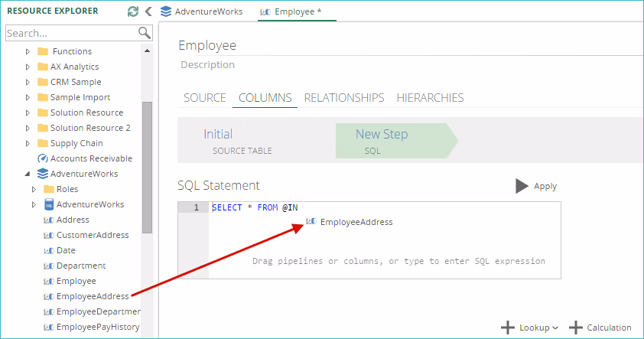Click the search magnifier icon
The height and width of the screenshot is (339, 644).
144,32
